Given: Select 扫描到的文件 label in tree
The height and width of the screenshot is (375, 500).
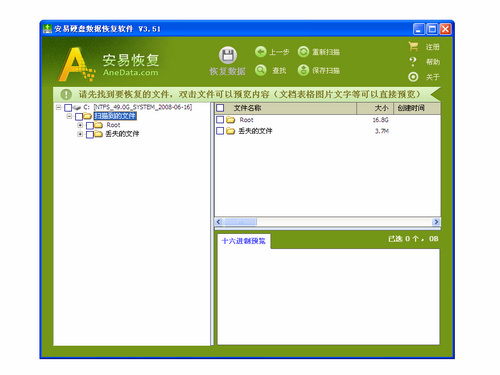Looking at the screenshot, I should tap(115, 116).
